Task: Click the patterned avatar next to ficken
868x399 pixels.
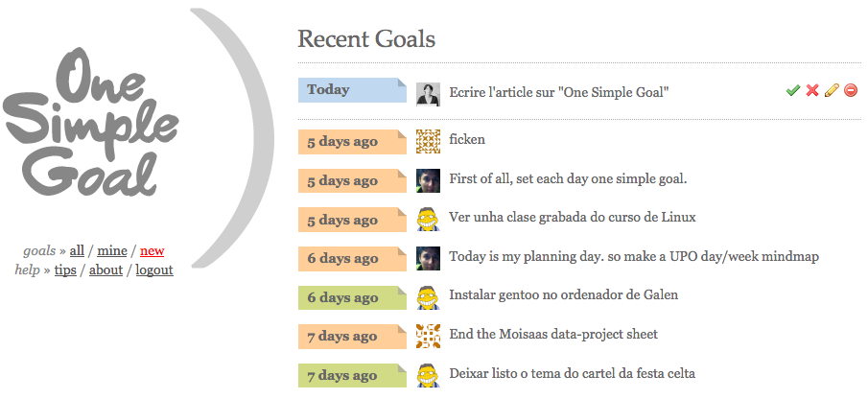Action: click(x=428, y=141)
